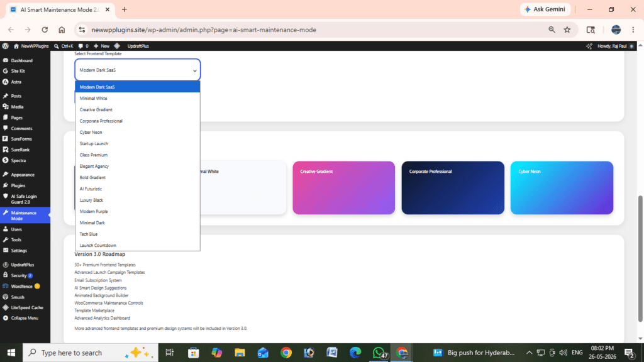Open the Ctrl+K search in admin bar
644x362 pixels.
64,46
